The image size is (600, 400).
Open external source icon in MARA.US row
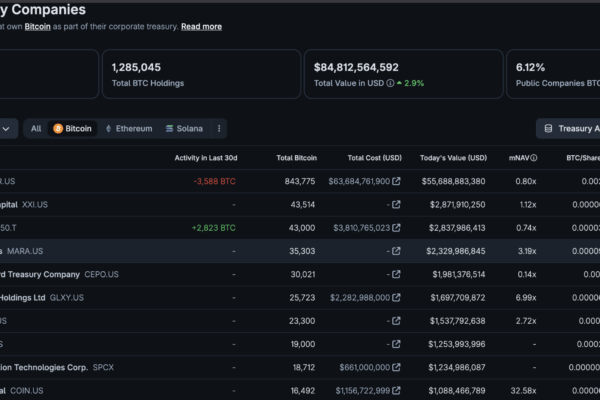[x=396, y=251]
